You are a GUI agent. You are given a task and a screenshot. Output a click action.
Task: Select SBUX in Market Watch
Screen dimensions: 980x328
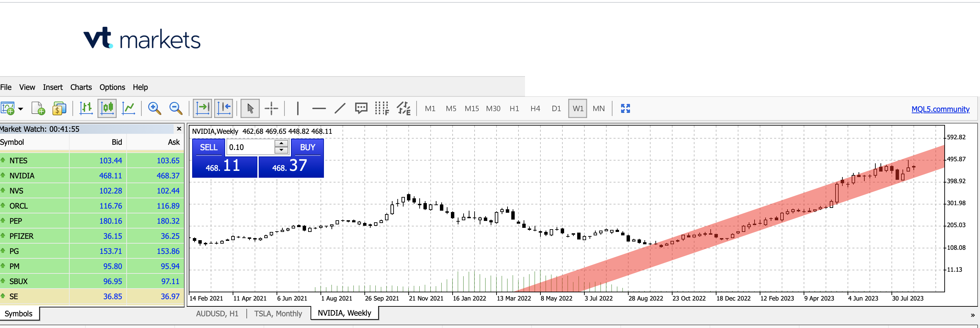92,281
